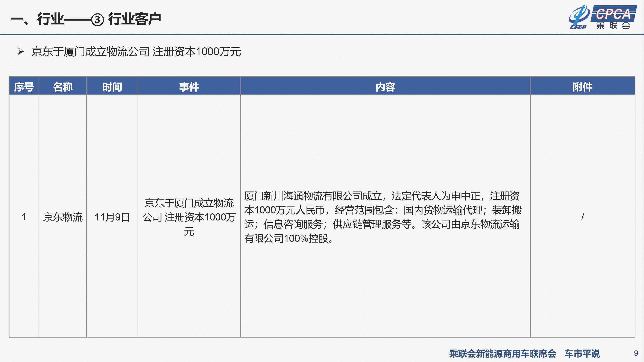Viewport: 644px width, 362px height.
Task: Click the 名称 column header
Action: 63,86
